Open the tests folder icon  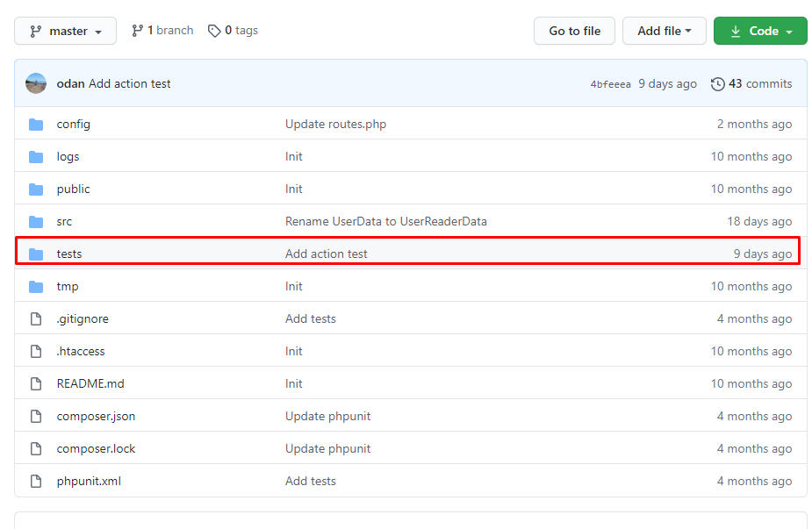[35, 254]
